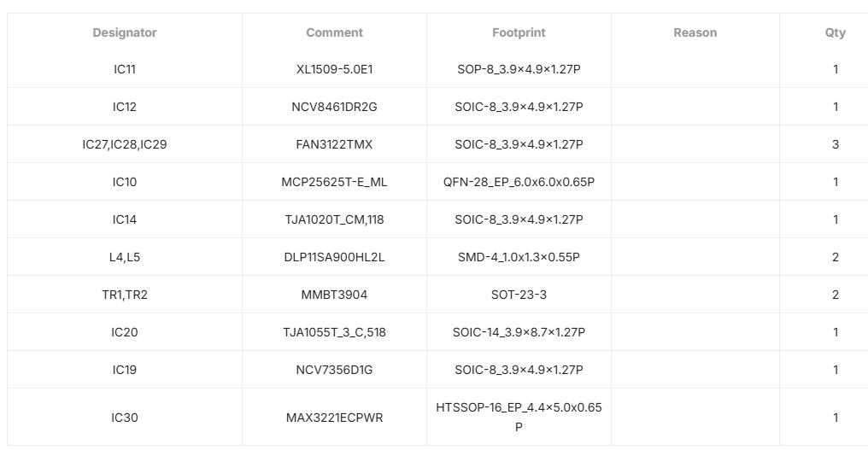
Task: Click the Reason column header
Action: (695, 32)
